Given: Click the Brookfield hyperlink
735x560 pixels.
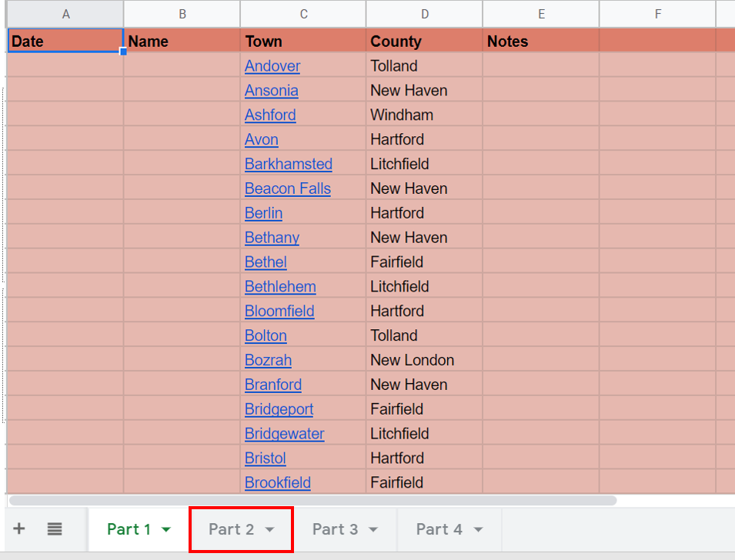Looking at the screenshot, I should tap(277, 483).
